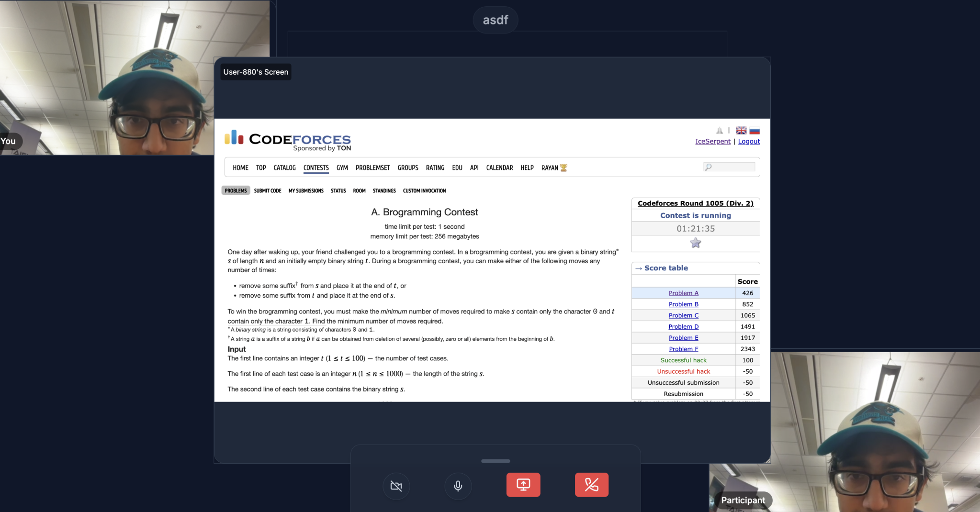Click the score 426 cell

(748, 293)
